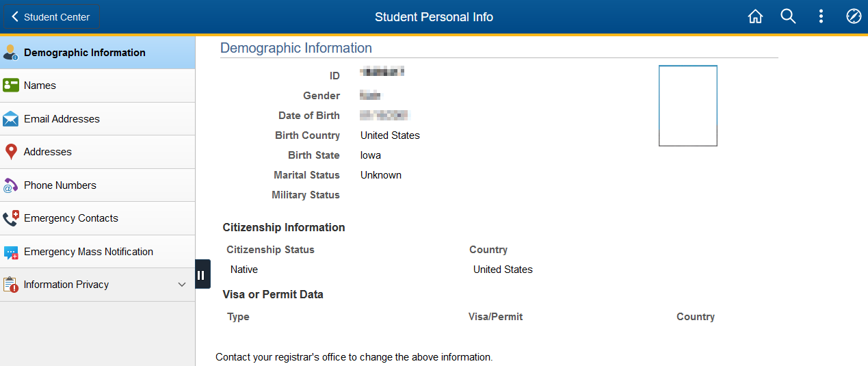Open the Addresses section

click(x=48, y=152)
